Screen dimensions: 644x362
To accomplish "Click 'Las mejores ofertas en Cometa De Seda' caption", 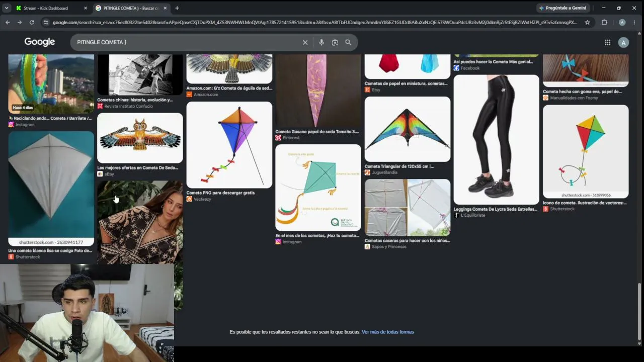I will click(x=137, y=168).
